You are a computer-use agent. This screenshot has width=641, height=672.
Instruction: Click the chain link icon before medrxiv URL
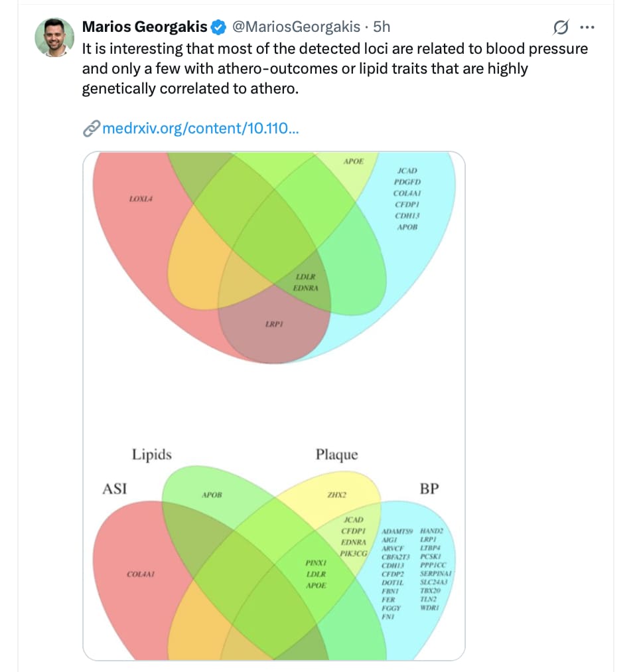91,128
